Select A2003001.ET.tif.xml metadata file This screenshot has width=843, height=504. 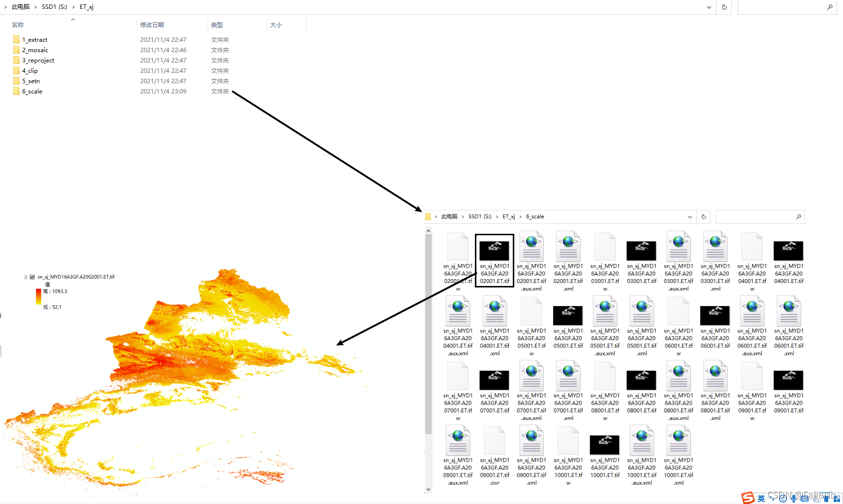click(x=716, y=262)
